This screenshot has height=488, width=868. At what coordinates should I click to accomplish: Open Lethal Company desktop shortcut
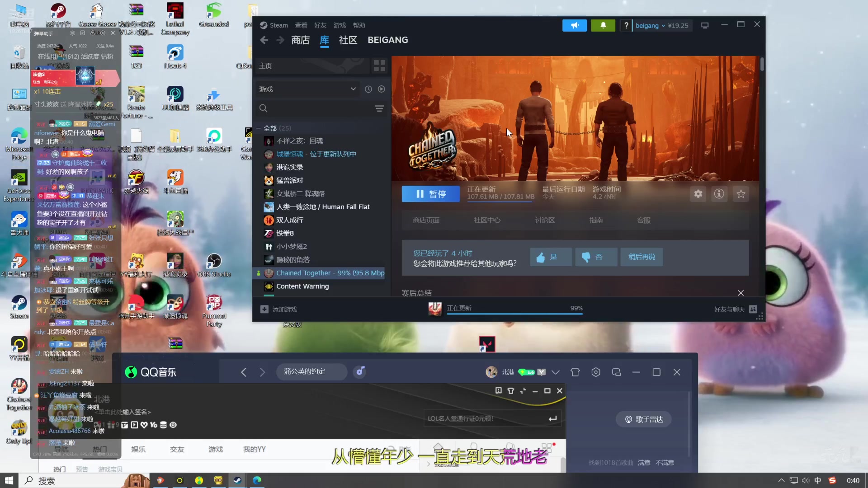tap(175, 19)
